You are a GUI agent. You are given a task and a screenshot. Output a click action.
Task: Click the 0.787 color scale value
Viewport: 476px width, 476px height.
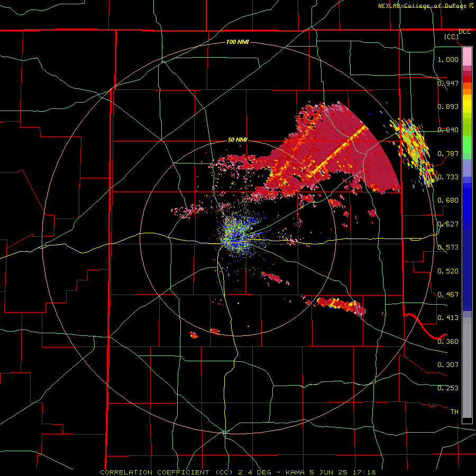448,153
